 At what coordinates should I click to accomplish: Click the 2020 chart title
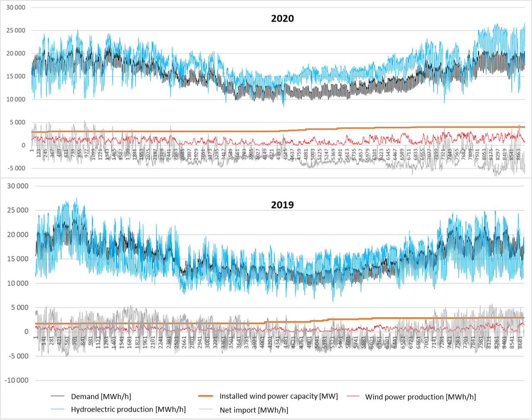coord(282,19)
